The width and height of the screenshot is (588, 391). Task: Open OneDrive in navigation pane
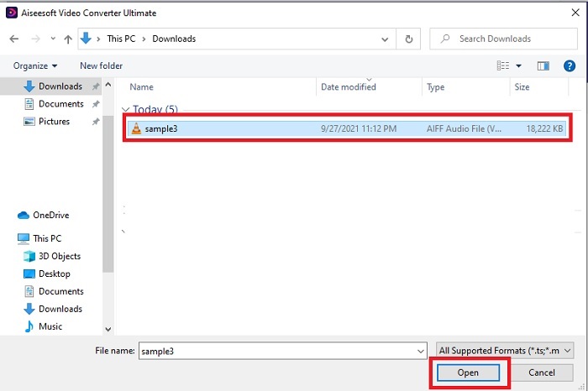coord(44,216)
